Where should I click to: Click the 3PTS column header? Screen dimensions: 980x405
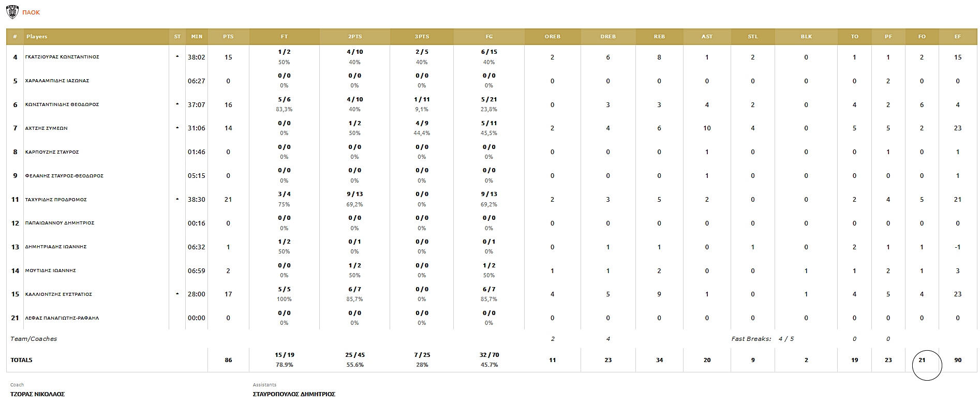coord(422,37)
